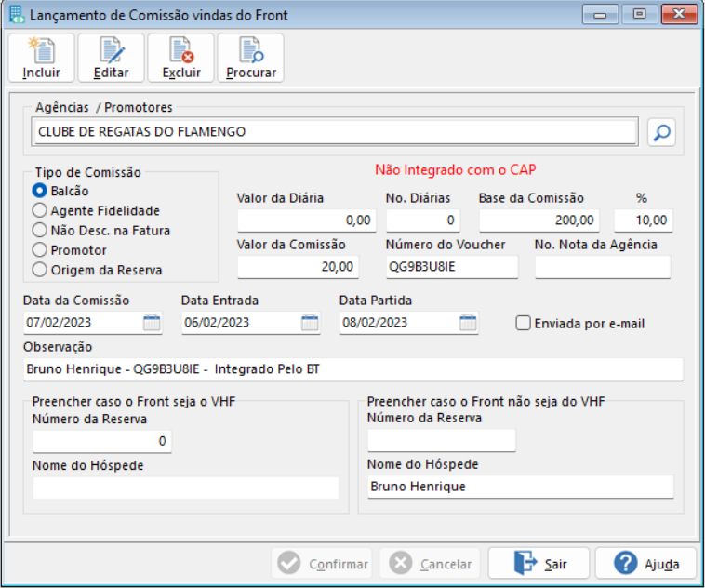Open the Data Entrada calendar picker

coord(310,323)
